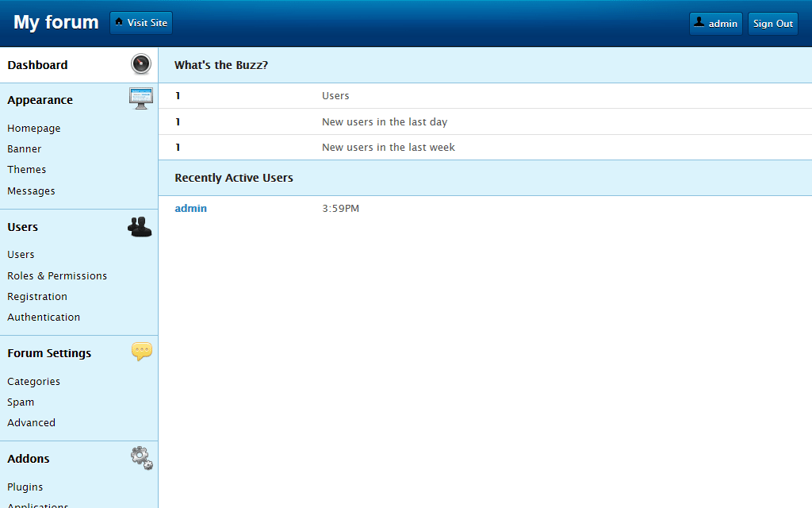Select Messages in Appearance section
This screenshot has height=508, width=812.
click(x=32, y=191)
